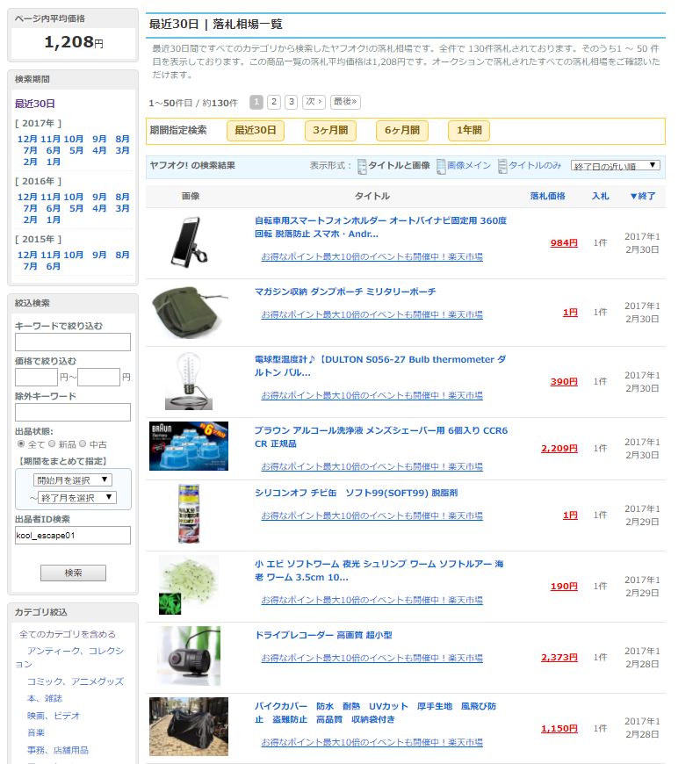
Task: Sort by 入札 column header
Action: tap(600, 196)
